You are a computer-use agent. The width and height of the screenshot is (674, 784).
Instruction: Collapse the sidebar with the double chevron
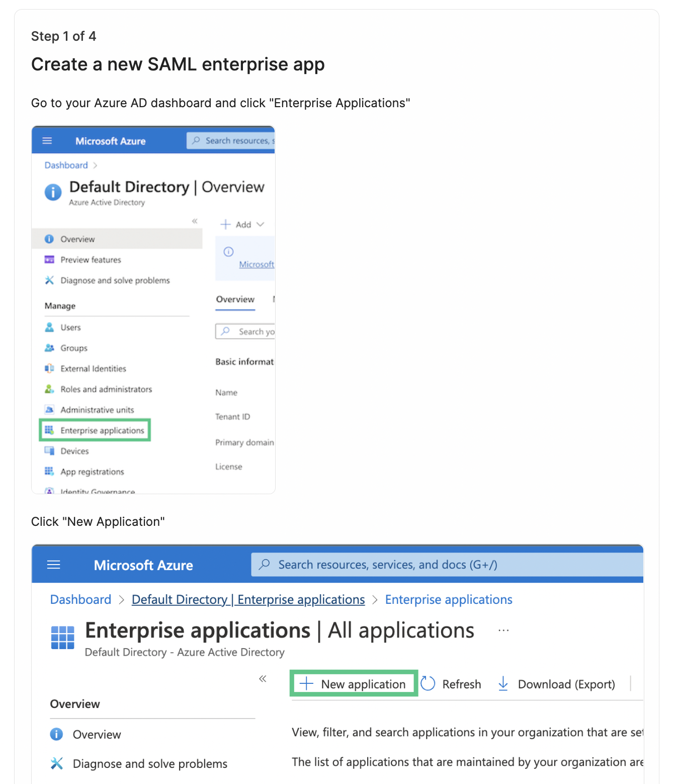(x=195, y=221)
